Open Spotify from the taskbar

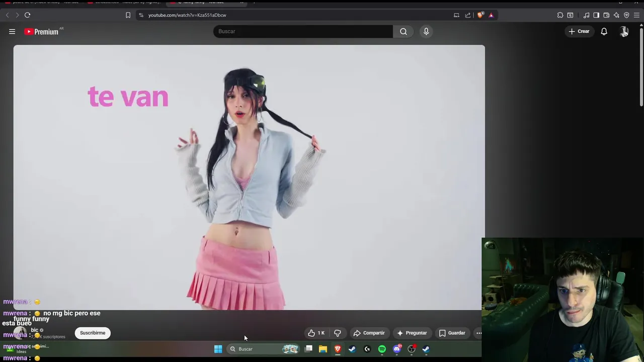pos(382,349)
